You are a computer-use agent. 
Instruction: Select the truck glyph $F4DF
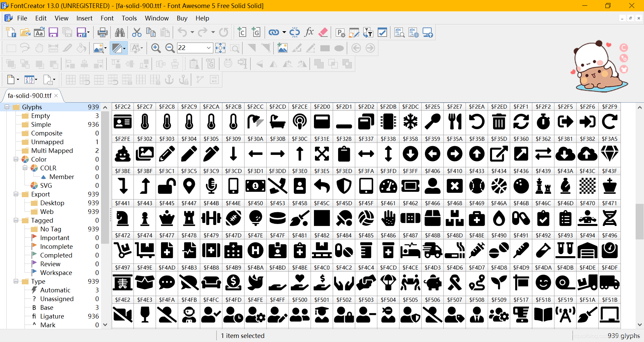point(610,283)
